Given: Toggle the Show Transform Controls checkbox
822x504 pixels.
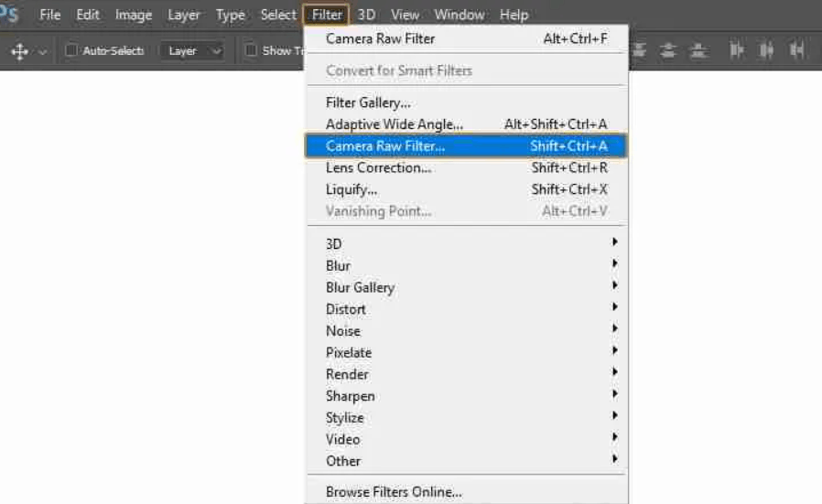Looking at the screenshot, I should click(251, 50).
